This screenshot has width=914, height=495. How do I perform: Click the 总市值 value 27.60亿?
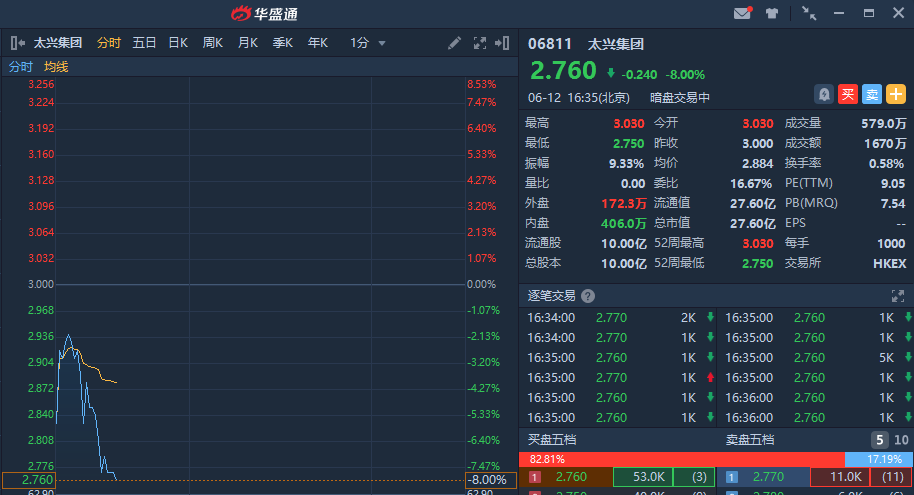(x=753, y=223)
